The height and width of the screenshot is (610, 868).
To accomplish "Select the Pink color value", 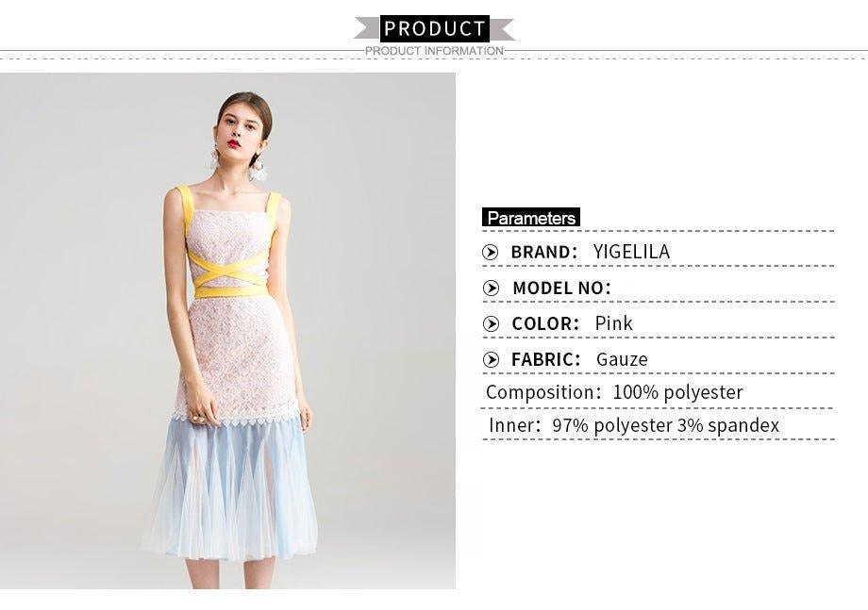I will coord(613,323).
